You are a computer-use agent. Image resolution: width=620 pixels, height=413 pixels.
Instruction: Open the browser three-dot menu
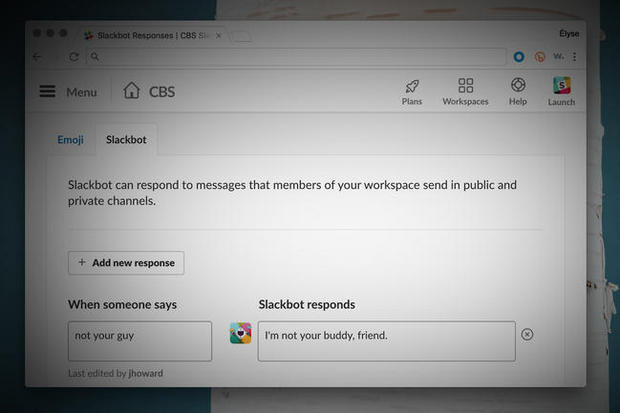(575, 57)
